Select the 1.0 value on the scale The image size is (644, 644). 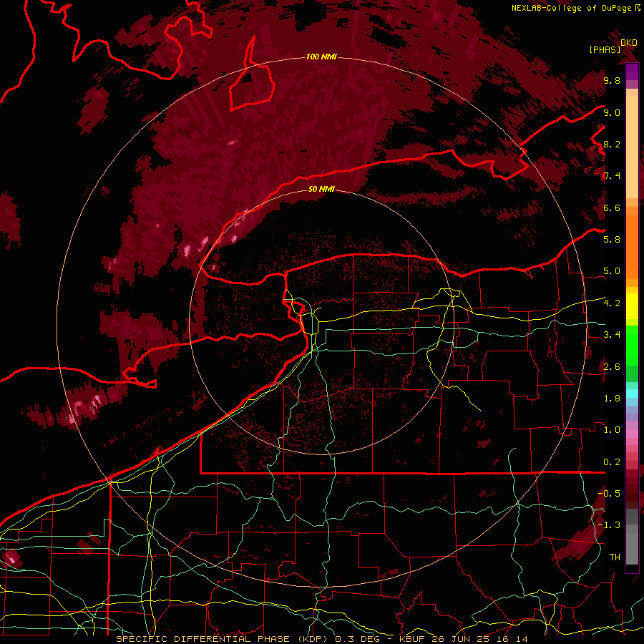coord(612,430)
